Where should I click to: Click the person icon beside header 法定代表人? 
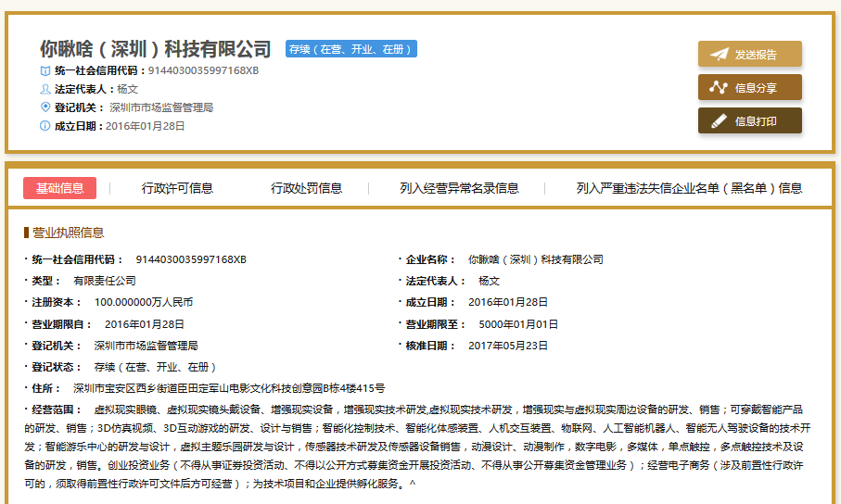coord(45,90)
